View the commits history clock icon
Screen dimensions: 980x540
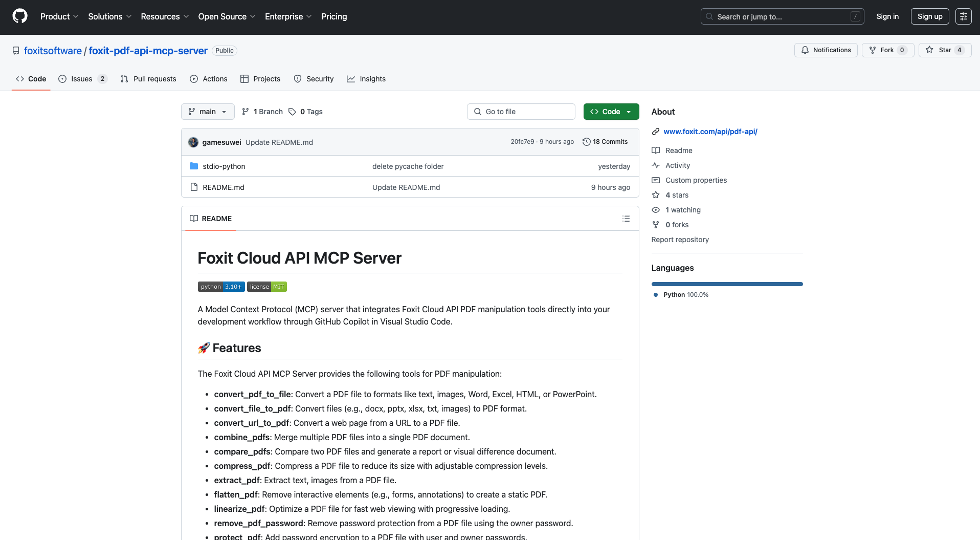(x=586, y=142)
